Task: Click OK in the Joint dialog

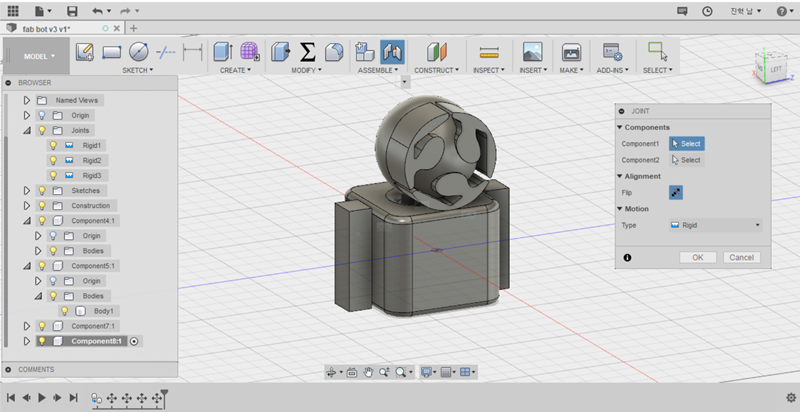Action: click(697, 257)
